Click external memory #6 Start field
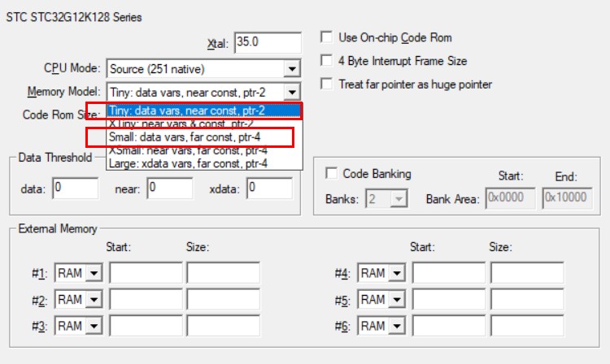Screen dimensions: 610x364 (x=448, y=326)
